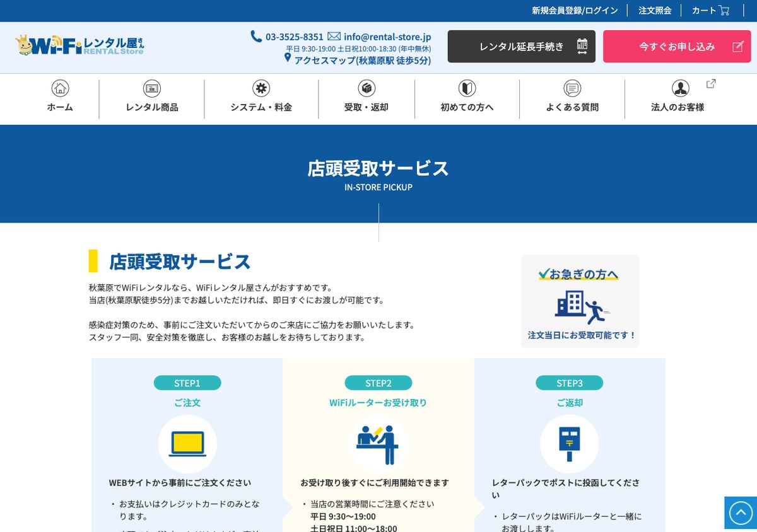
Task: Click the STEP2 badge
Action: point(378,383)
